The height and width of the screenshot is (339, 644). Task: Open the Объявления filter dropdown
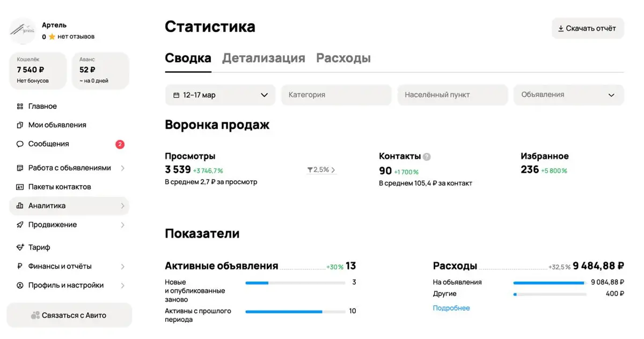tap(569, 95)
